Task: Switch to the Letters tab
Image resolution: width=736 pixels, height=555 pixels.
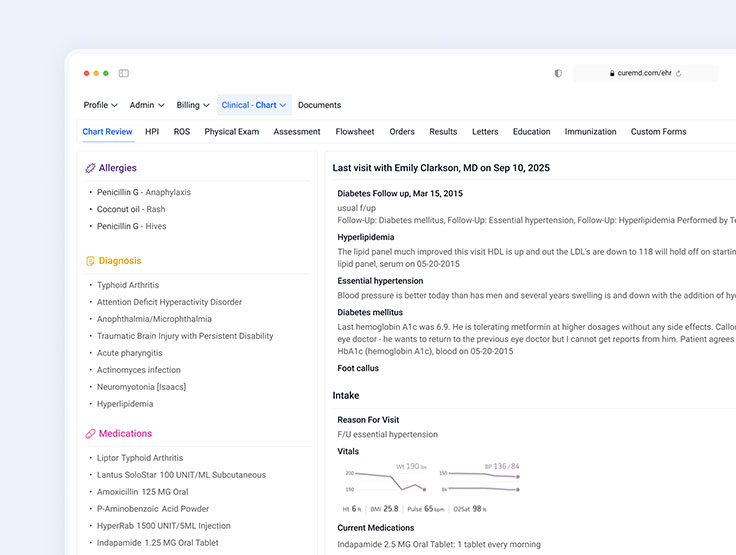Action: tap(485, 132)
